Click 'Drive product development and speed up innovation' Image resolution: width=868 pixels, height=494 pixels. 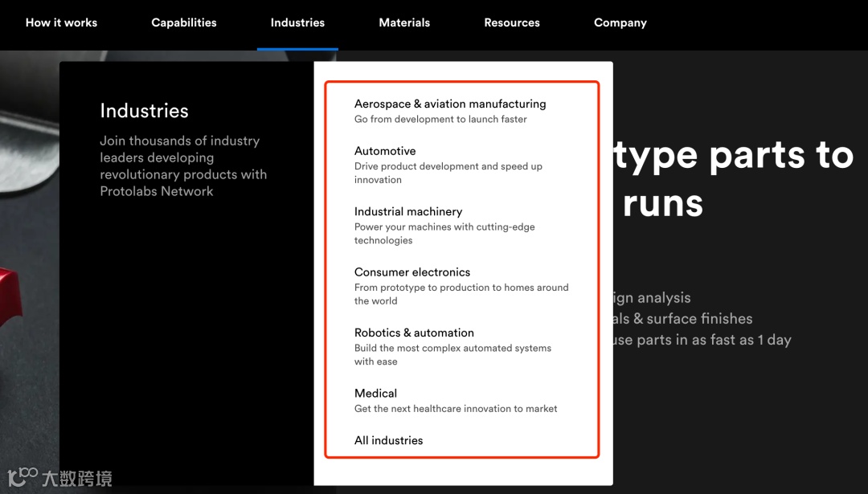tap(448, 173)
